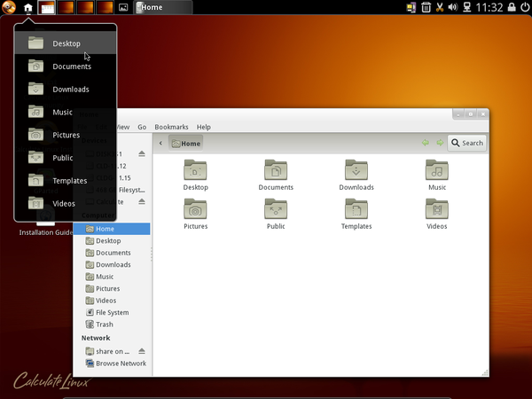Select Downloads in the sidebar
Image resolution: width=532 pixels, height=399 pixels.
(112, 264)
